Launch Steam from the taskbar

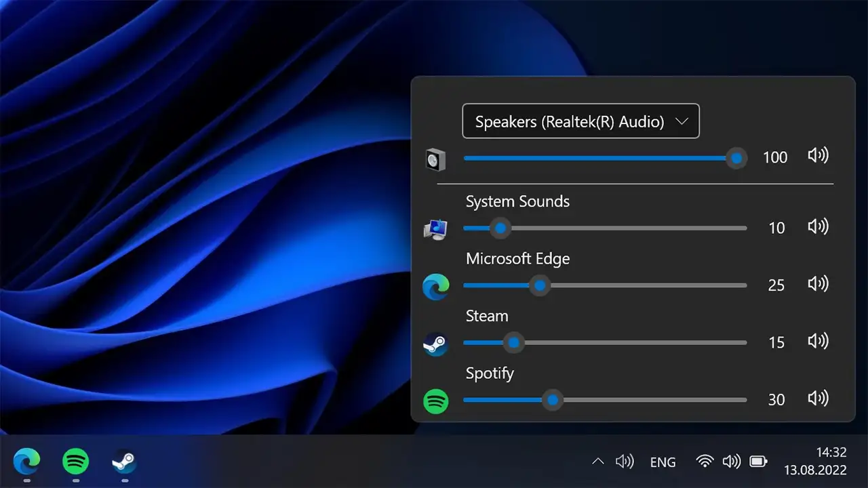click(124, 464)
